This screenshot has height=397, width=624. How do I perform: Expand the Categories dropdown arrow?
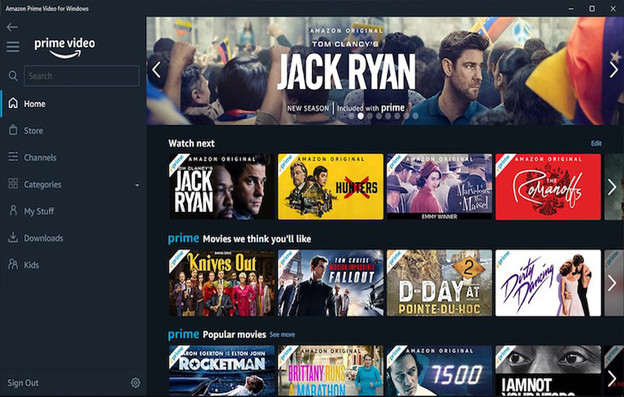(137, 185)
